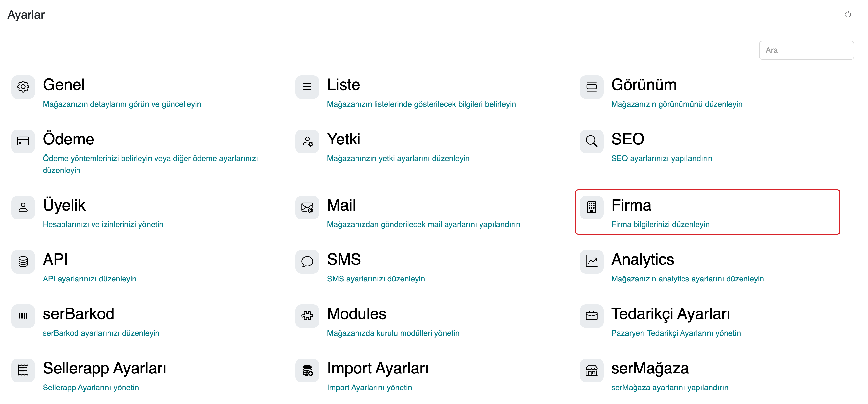
Task: Go to Görünüm settings
Action: [x=644, y=85]
